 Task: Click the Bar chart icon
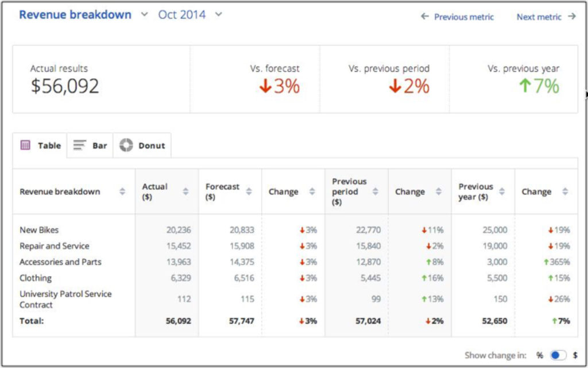point(80,145)
